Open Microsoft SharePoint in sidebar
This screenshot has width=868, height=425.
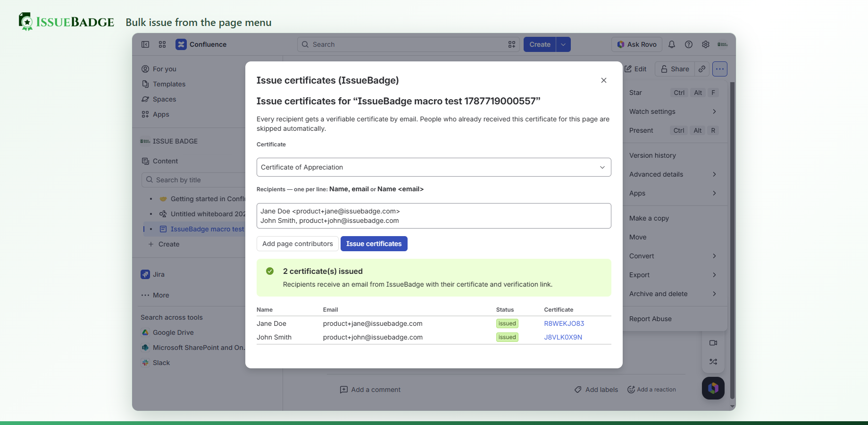pos(193,348)
